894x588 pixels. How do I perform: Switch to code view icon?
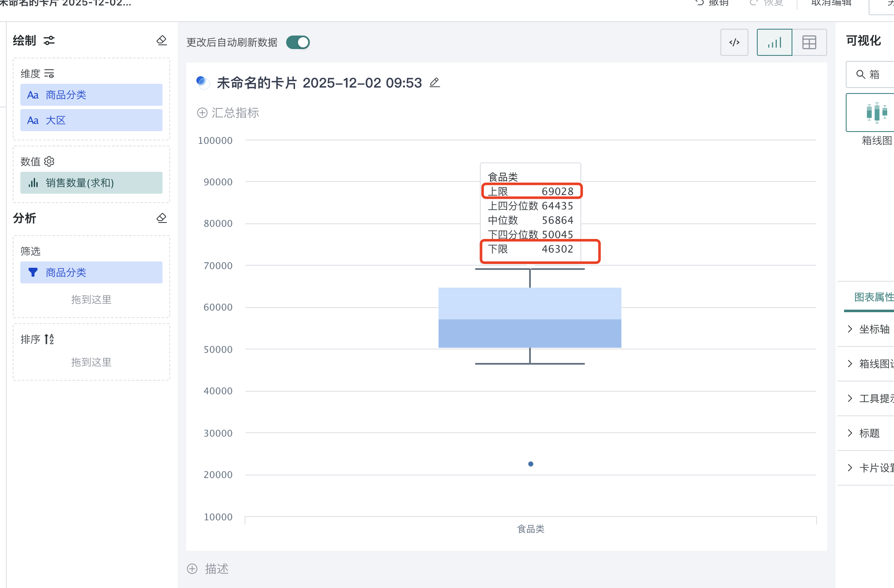click(734, 42)
